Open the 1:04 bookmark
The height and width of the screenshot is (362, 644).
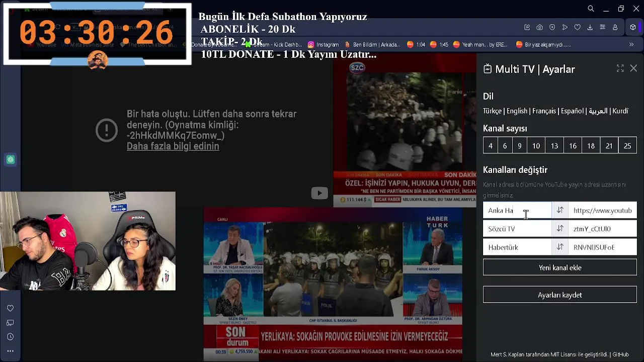[416, 44]
